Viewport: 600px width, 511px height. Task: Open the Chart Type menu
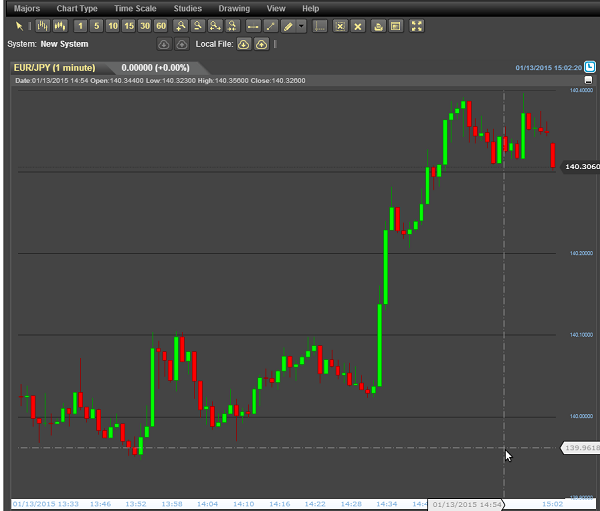(77, 8)
